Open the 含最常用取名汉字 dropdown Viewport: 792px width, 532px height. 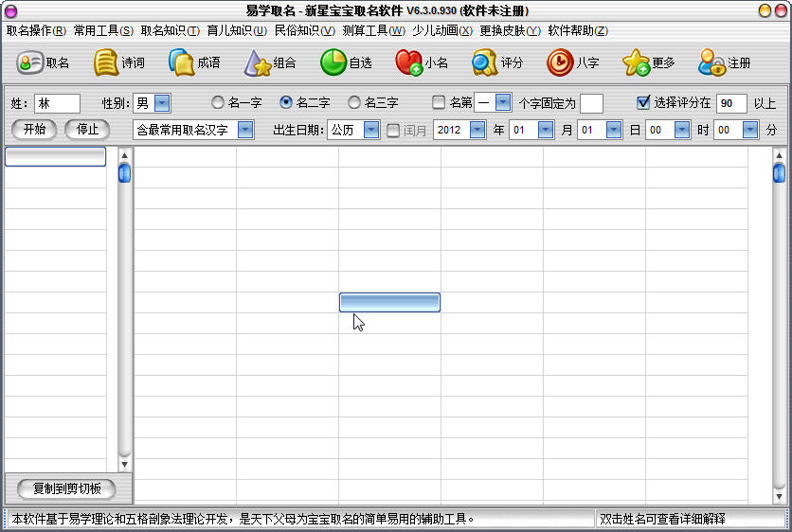[245, 130]
